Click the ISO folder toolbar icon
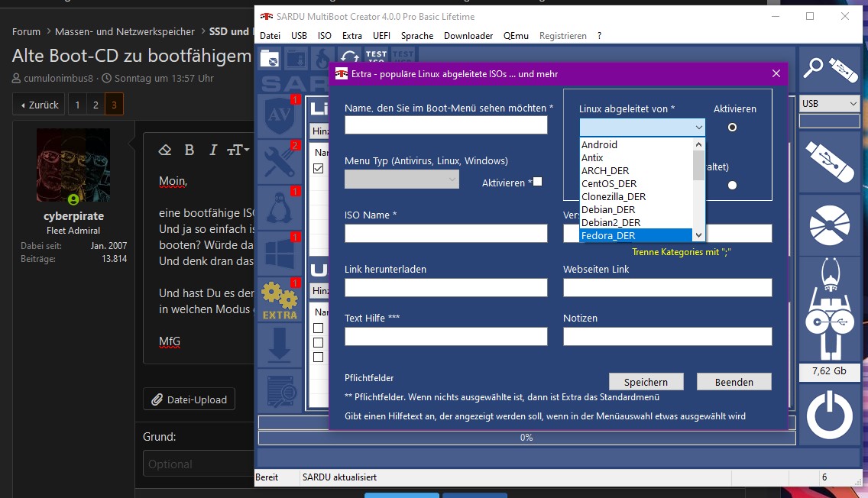The height and width of the screenshot is (498, 868). point(270,57)
